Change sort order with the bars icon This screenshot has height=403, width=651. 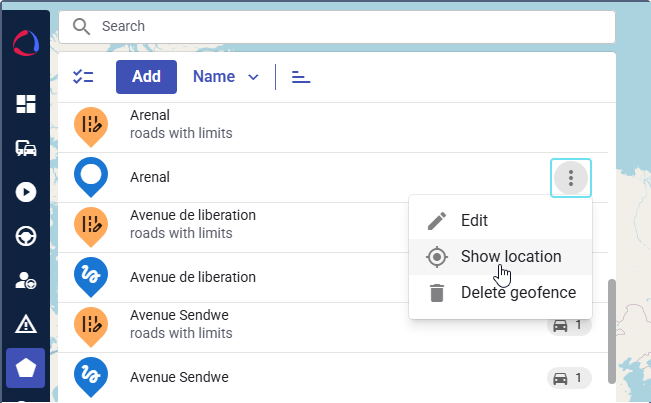[301, 77]
